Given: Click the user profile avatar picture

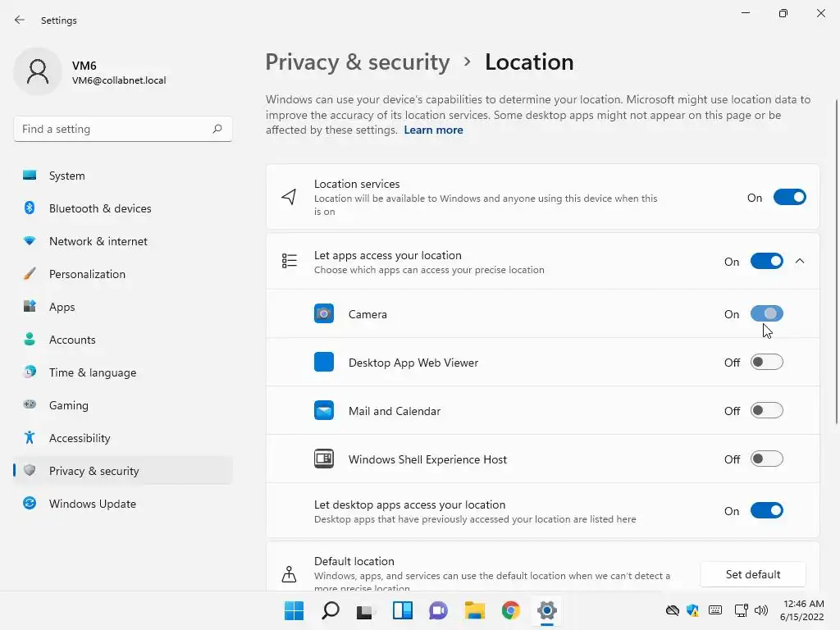Looking at the screenshot, I should [x=38, y=72].
